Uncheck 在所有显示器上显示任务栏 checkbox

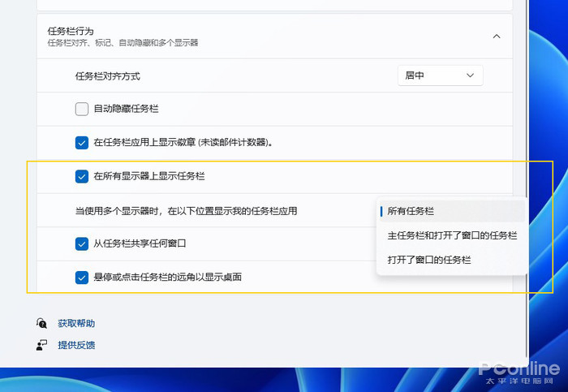82,176
